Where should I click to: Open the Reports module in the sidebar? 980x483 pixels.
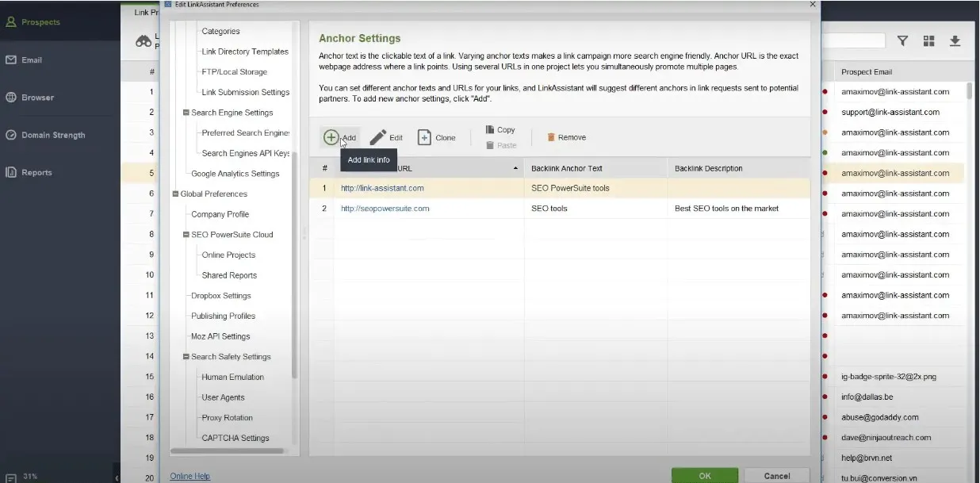[29, 172]
